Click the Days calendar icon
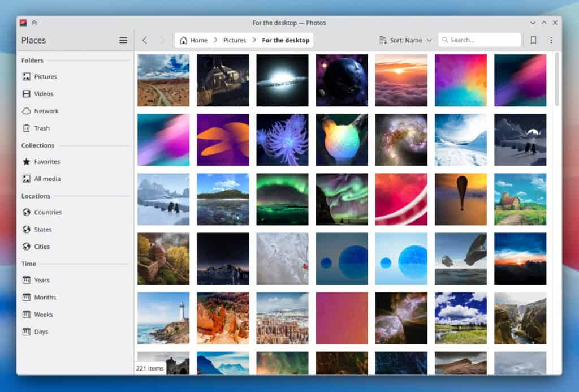Viewport: 579px width, 392px height. coord(26,331)
